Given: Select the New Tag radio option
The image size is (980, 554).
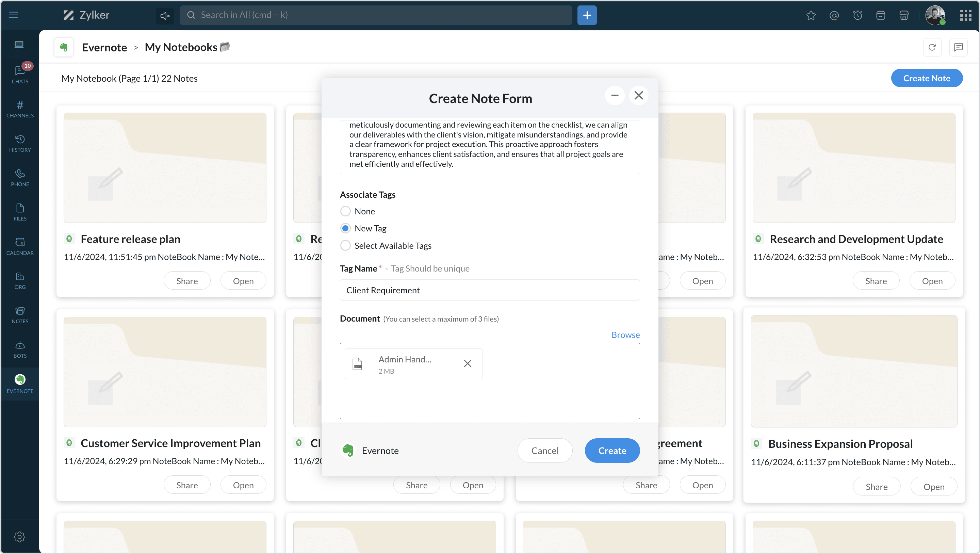Looking at the screenshot, I should [345, 228].
